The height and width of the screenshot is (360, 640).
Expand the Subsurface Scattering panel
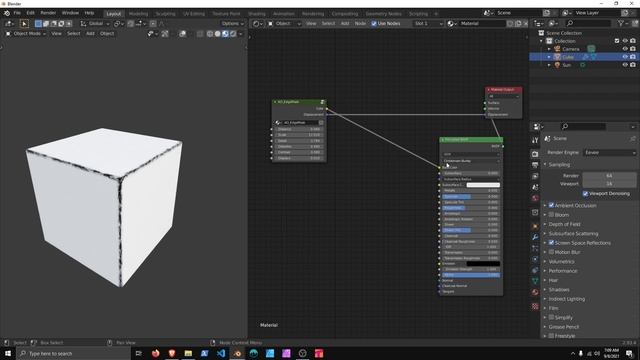click(x=573, y=233)
